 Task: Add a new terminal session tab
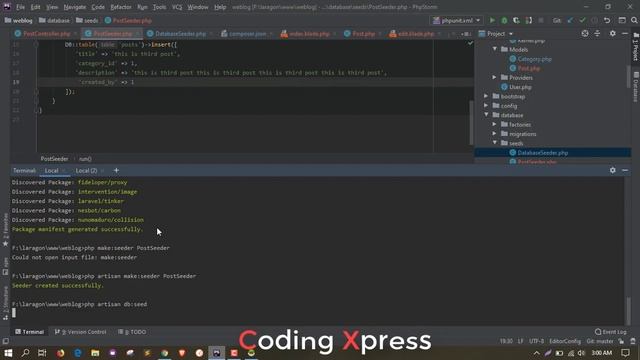[116, 170]
